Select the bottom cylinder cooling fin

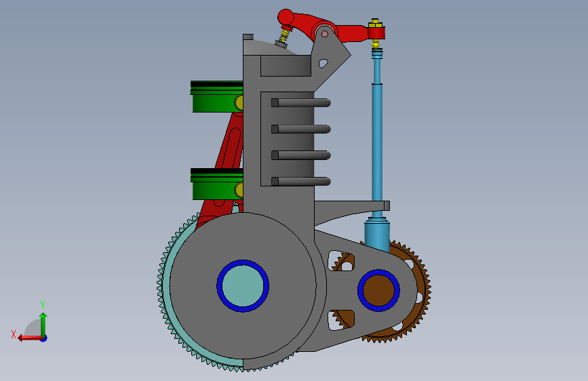[x=300, y=182]
